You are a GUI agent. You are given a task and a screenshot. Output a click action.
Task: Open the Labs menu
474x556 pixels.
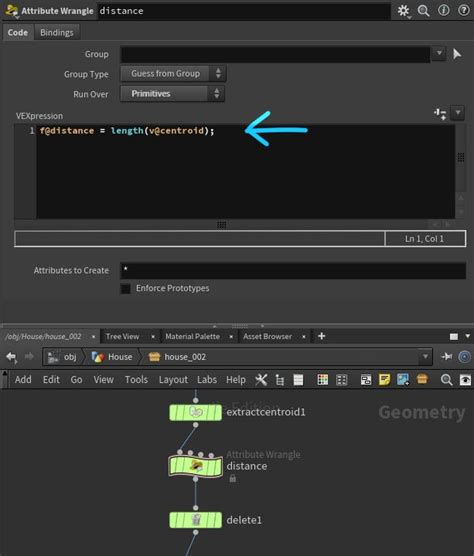[207, 380]
